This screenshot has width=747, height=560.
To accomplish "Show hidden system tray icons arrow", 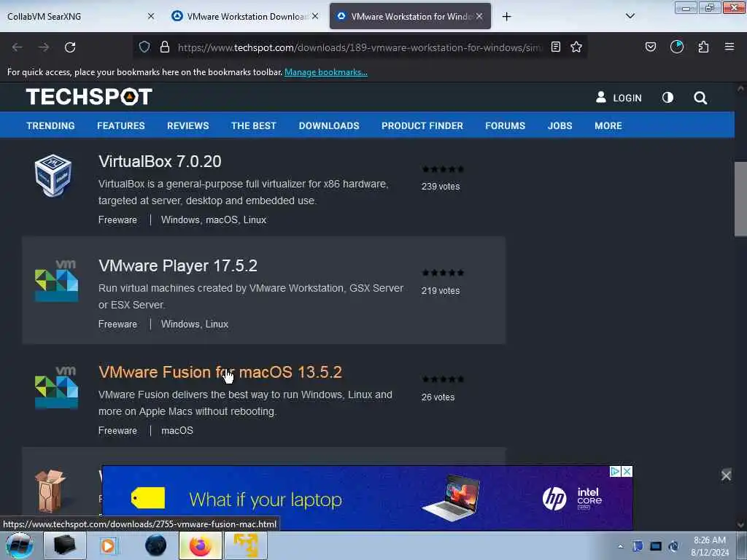I will click(x=620, y=546).
